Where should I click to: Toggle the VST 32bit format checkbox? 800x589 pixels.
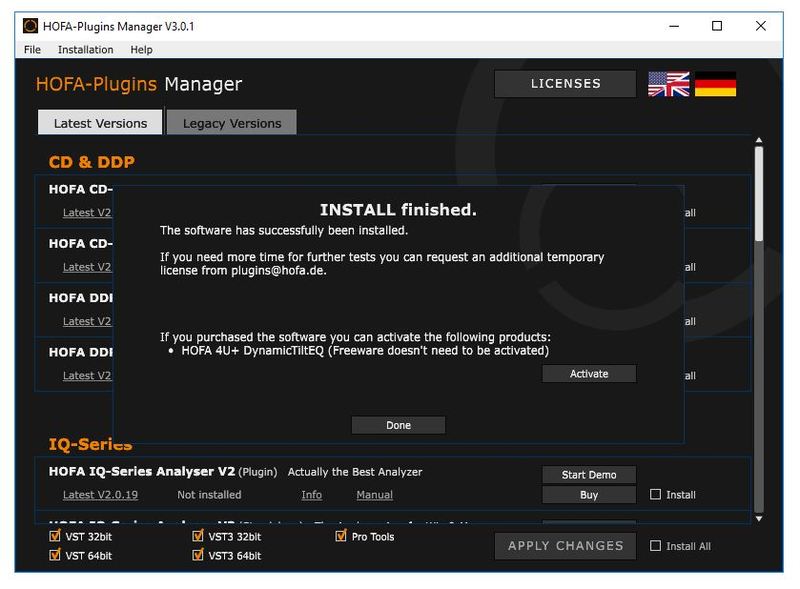click(55, 536)
